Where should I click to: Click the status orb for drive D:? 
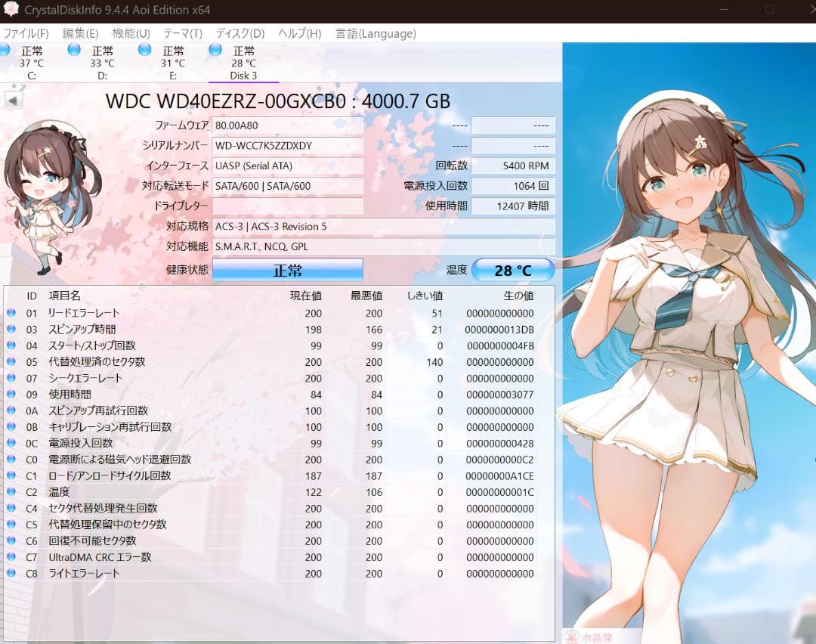point(74,50)
